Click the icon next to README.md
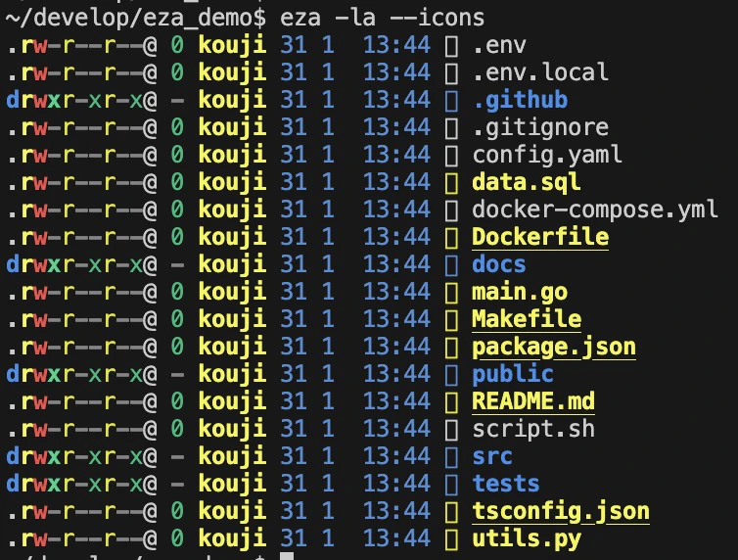Image resolution: width=738 pixels, height=560 pixels. coord(451,402)
